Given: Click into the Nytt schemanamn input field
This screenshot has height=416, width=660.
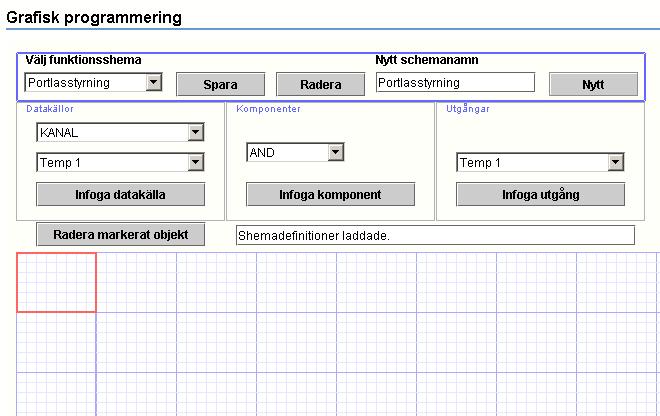Looking at the screenshot, I should click(455, 82).
